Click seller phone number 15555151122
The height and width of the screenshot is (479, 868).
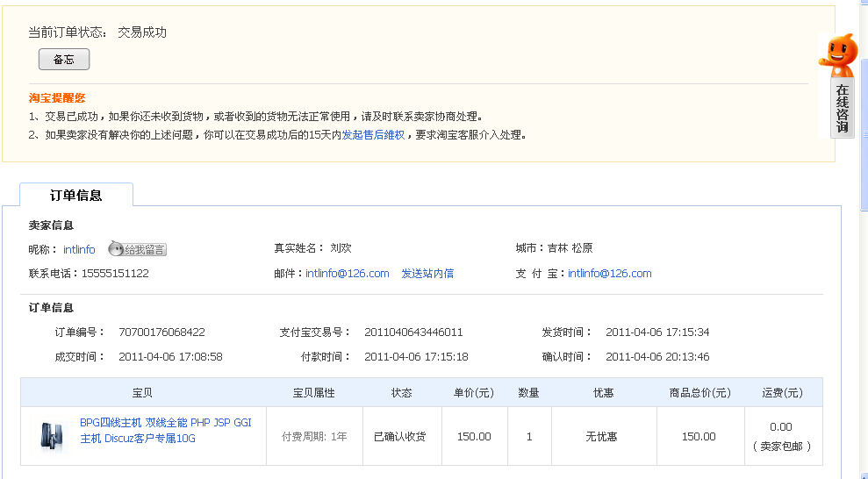tap(115, 273)
